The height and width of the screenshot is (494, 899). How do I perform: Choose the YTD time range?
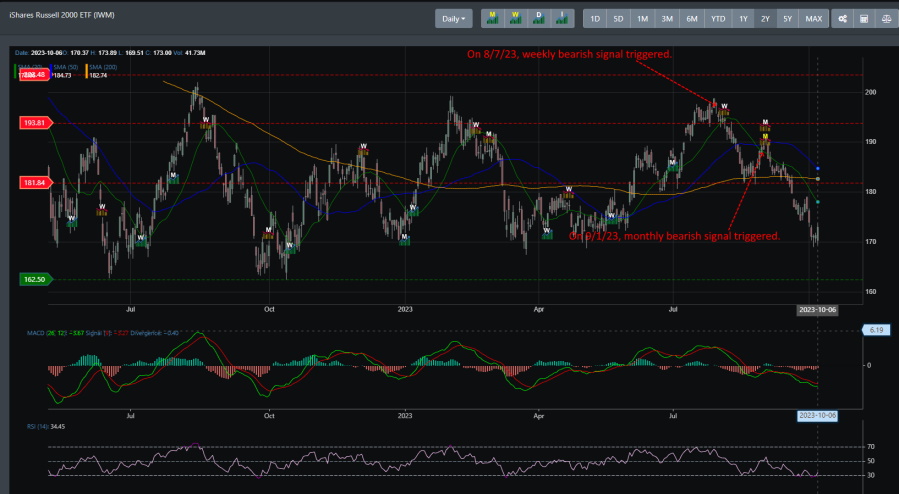click(x=718, y=18)
